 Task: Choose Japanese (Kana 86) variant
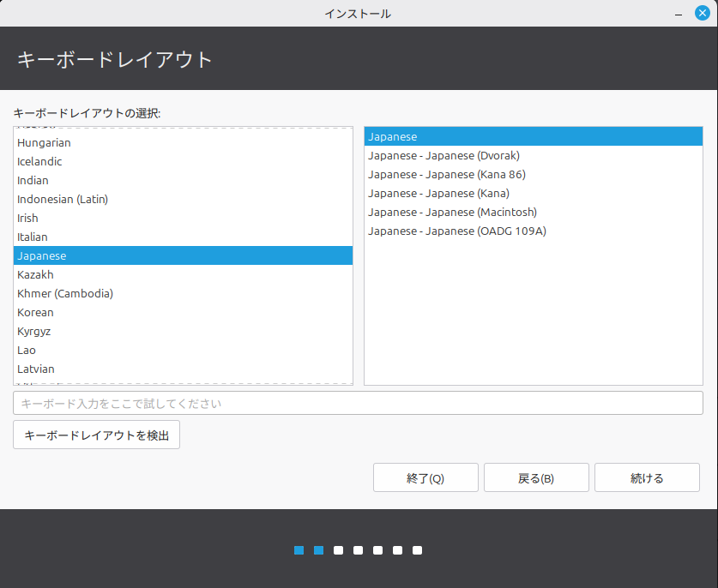(446, 175)
